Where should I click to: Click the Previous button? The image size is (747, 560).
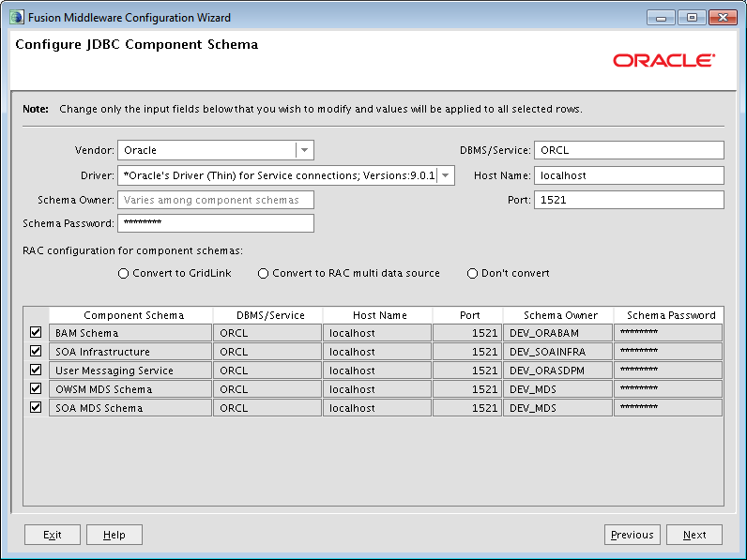pos(633,535)
